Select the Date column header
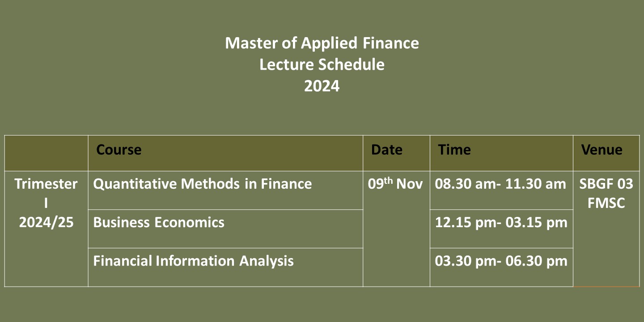 pos(387,150)
